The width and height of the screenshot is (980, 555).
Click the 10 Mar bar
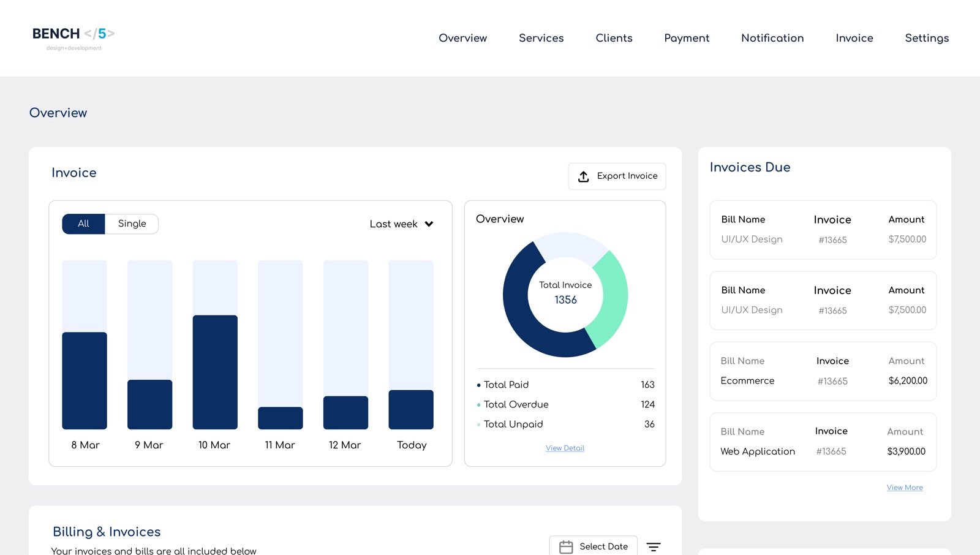(x=215, y=372)
